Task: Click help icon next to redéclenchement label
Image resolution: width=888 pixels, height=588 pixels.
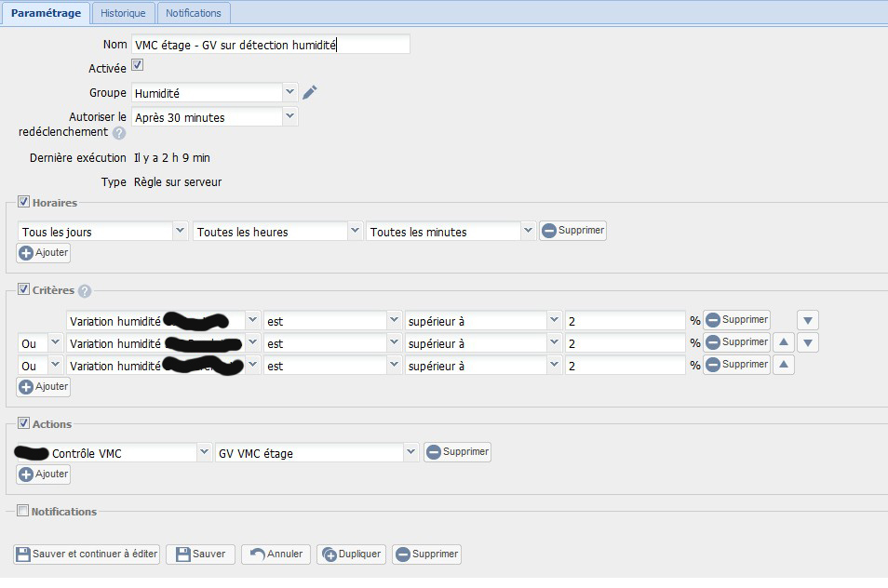Action: (119, 133)
